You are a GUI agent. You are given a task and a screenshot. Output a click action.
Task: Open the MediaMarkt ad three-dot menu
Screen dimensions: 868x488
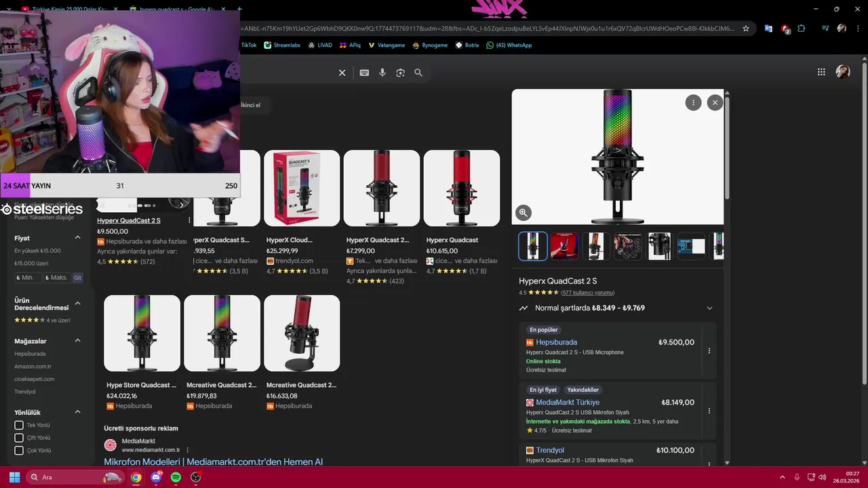pyautogui.click(x=188, y=450)
